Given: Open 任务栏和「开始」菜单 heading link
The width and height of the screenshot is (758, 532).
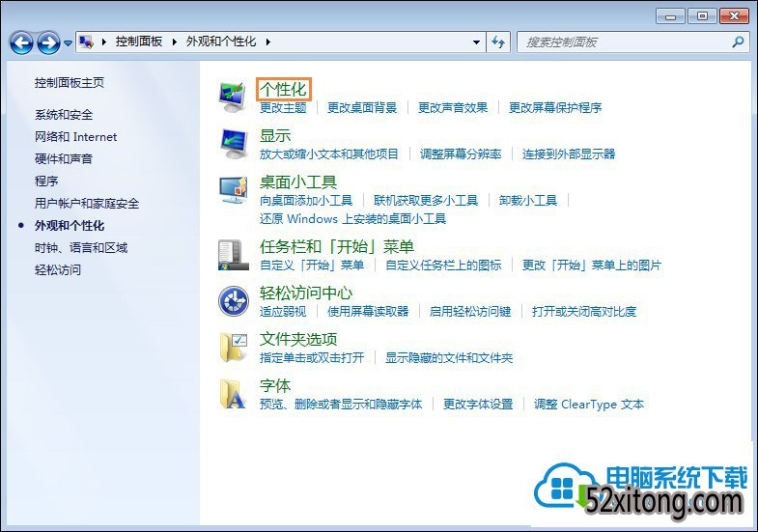Looking at the screenshot, I should pos(337,247).
